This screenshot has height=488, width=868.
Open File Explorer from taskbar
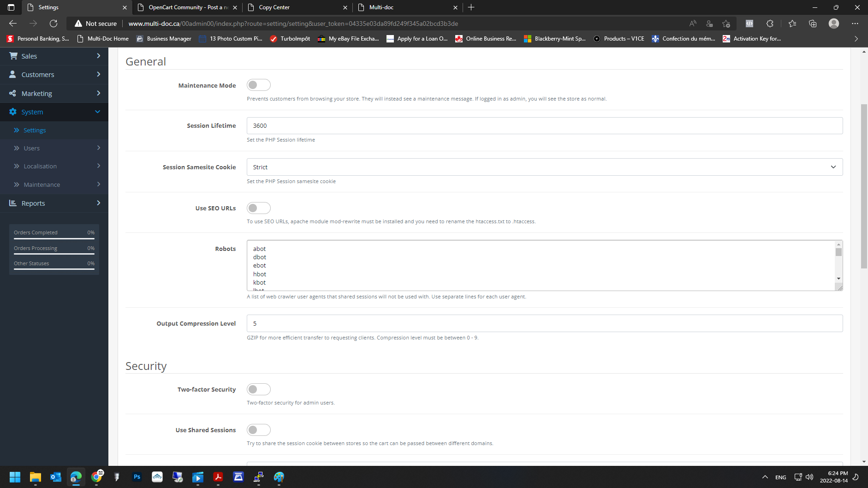[35, 477]
